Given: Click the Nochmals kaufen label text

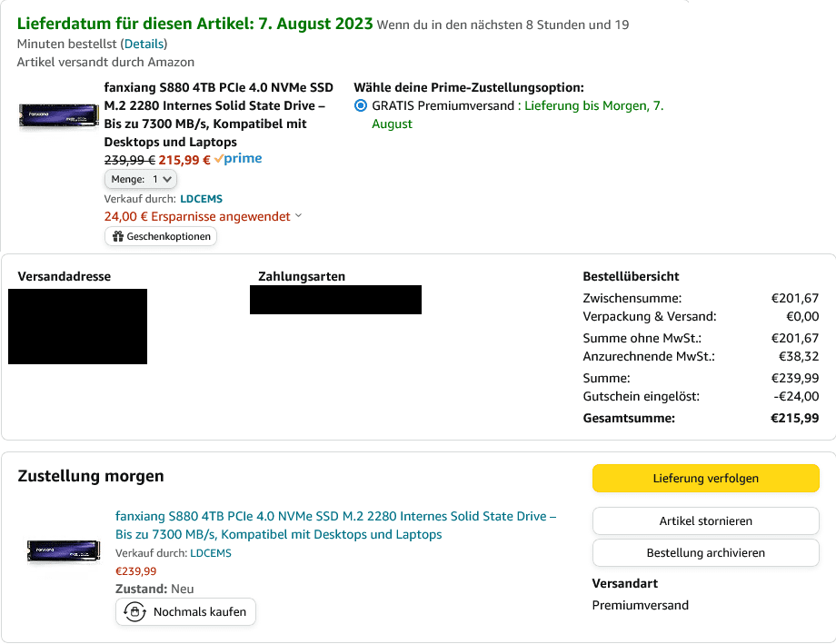Looking at the screenshot, I should pyautogui.click(x=200, y=612).
